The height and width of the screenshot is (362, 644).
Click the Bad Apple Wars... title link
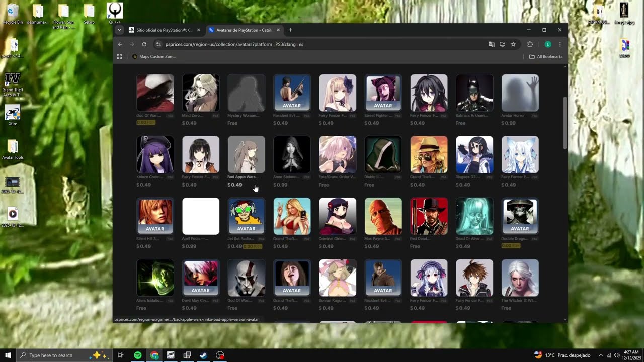[243, 177]
